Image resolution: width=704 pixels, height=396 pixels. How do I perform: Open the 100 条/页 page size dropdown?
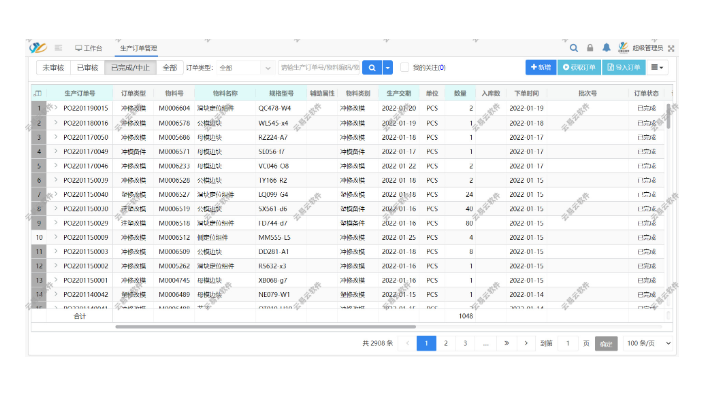point(649,343)
